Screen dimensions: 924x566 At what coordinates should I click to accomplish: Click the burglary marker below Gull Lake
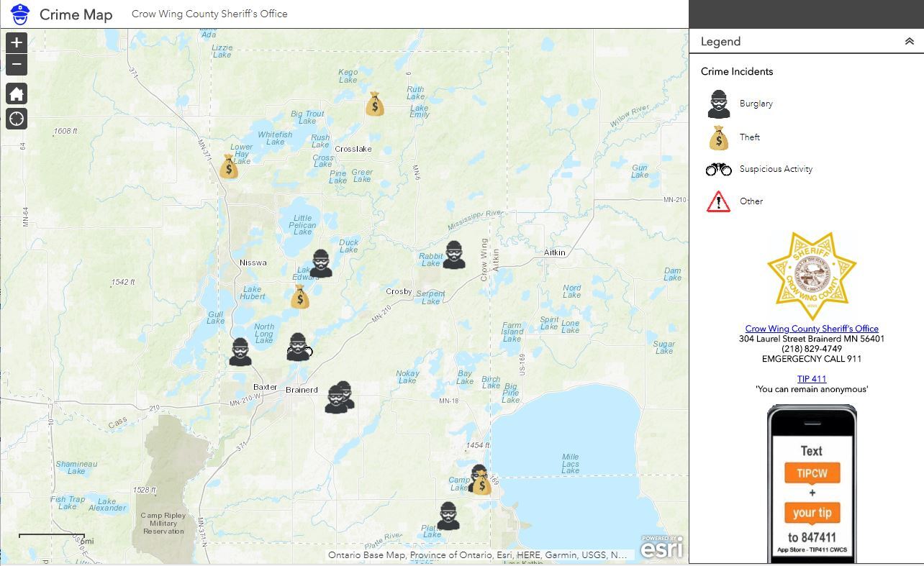click(240, 352)
